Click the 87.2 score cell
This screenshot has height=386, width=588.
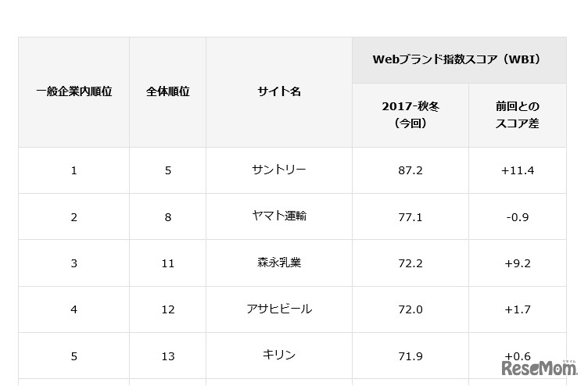(x=411, y=170)
